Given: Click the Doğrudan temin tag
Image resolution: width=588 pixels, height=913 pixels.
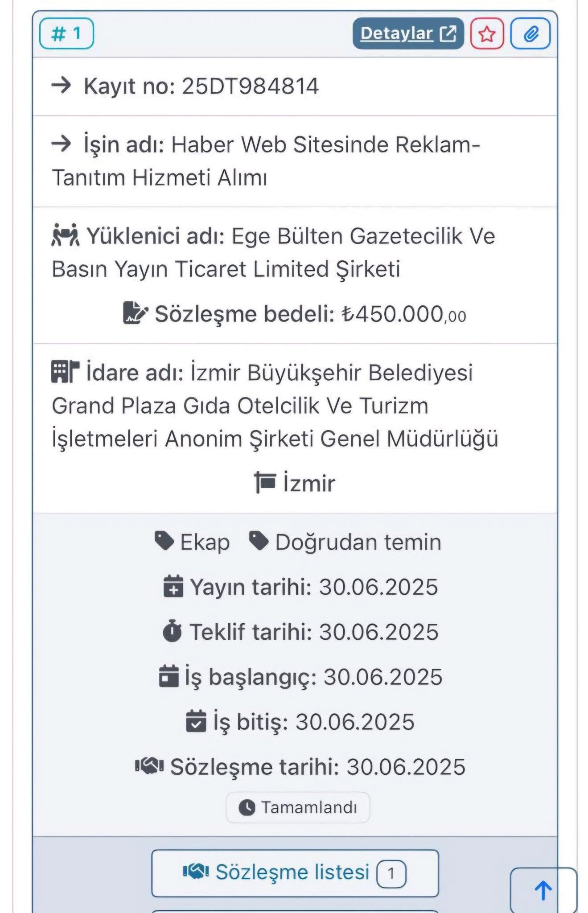Looking at the screenshot, I should [x=345, y=542].
